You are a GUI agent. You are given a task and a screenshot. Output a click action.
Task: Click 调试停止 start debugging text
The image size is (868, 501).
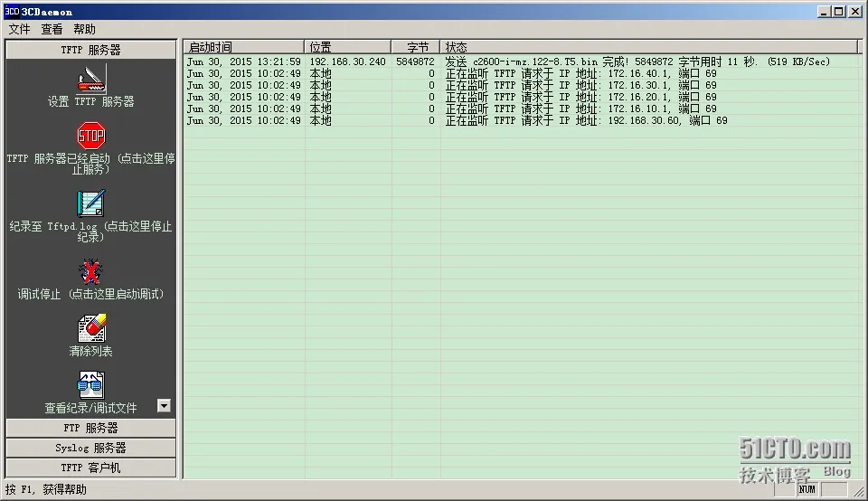(90, 294)
